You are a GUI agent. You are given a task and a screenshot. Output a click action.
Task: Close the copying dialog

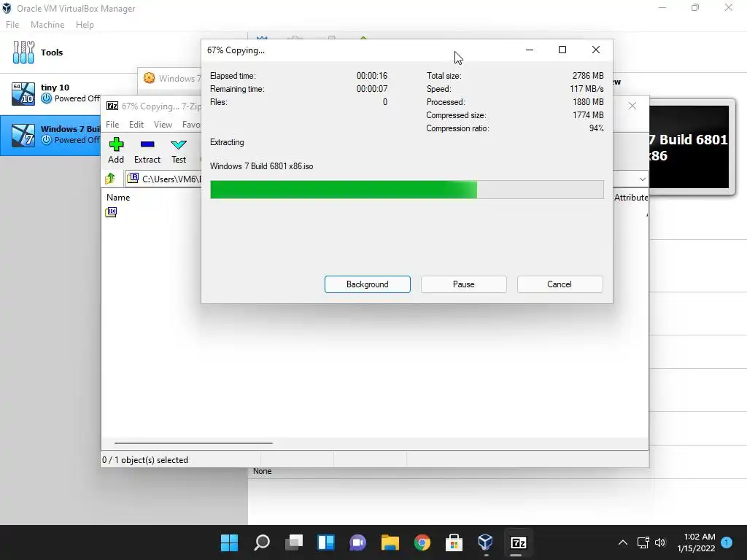point(595,50)
